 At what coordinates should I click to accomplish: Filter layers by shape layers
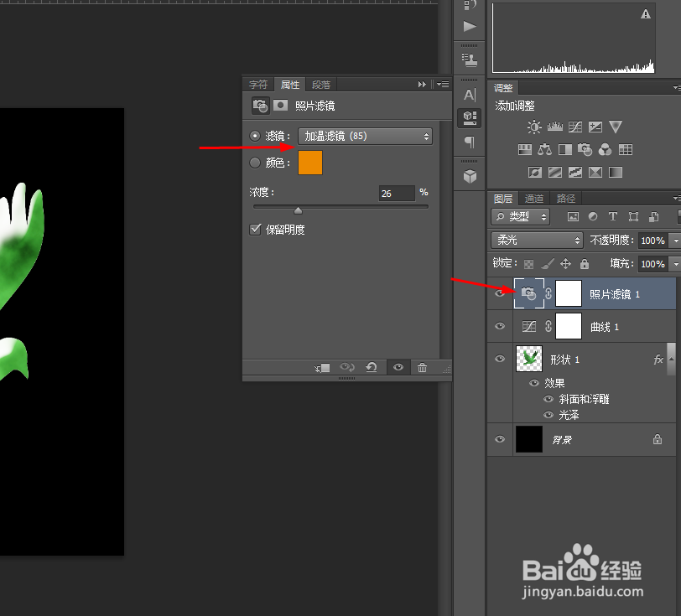(634, 216)
